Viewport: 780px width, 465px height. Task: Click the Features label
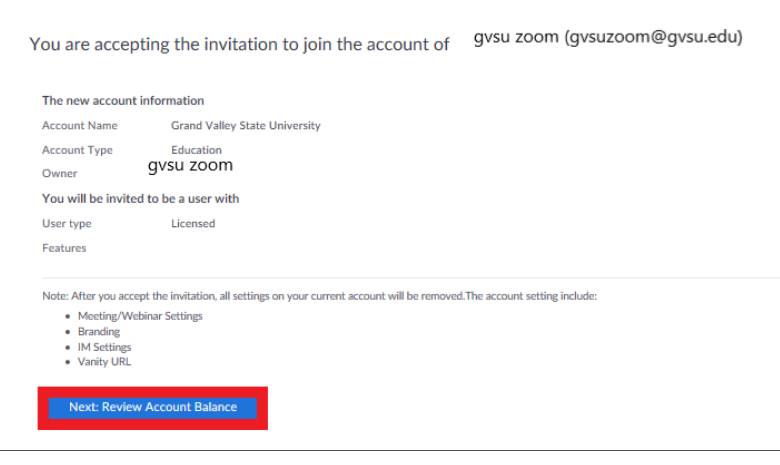point(64,248)
